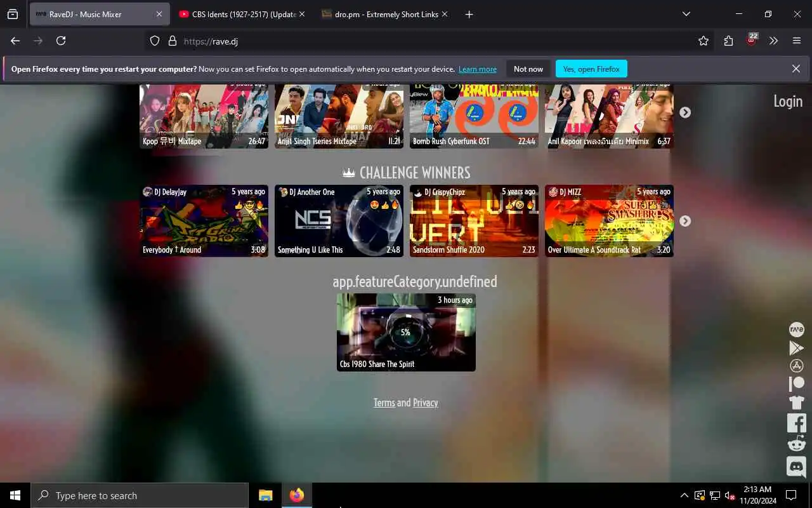Screen dimensions: 812x508
Task: Close the RaveDJ tab
Action: pos(159,14)
